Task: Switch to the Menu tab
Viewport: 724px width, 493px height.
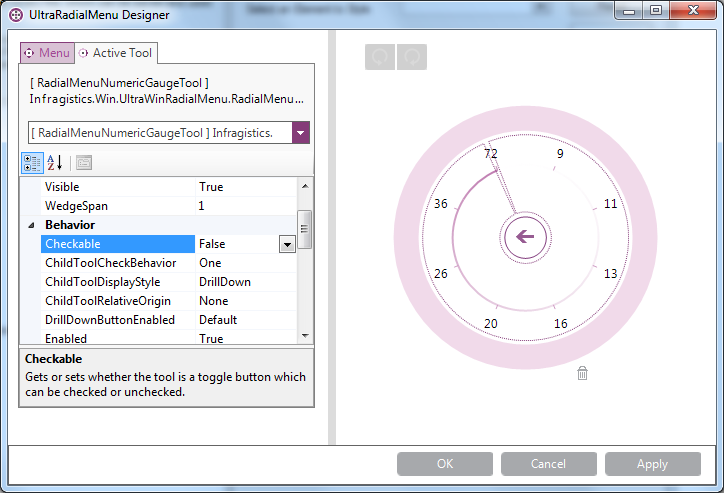Action: 47,52
